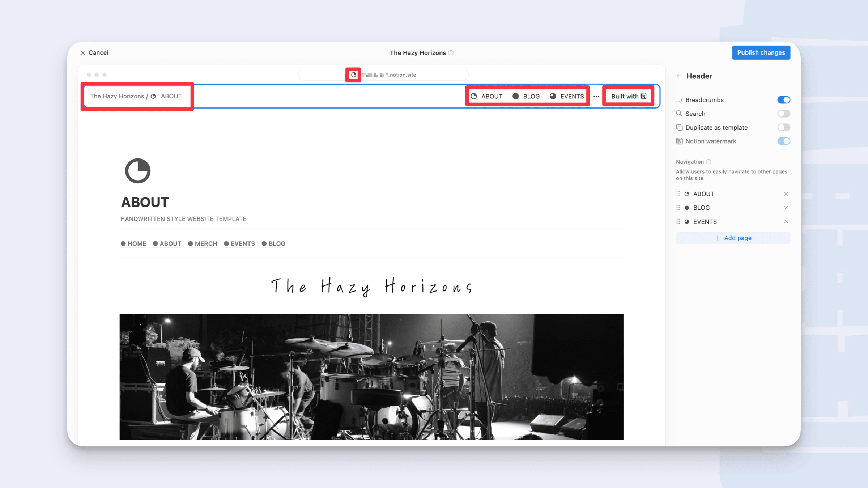Open the EVENTS link in the page menu
Screen dimensions: 868x488
pos(239,244)
